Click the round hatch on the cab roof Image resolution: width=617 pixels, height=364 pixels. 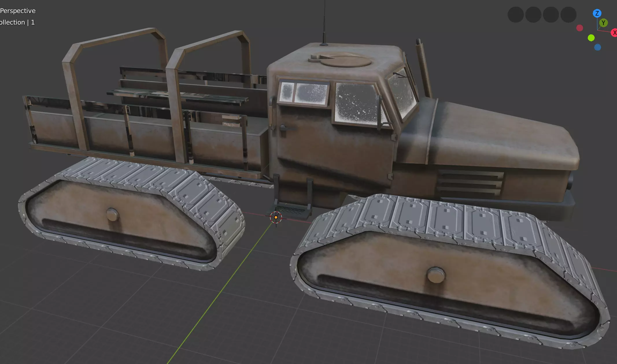pos(346,61)
